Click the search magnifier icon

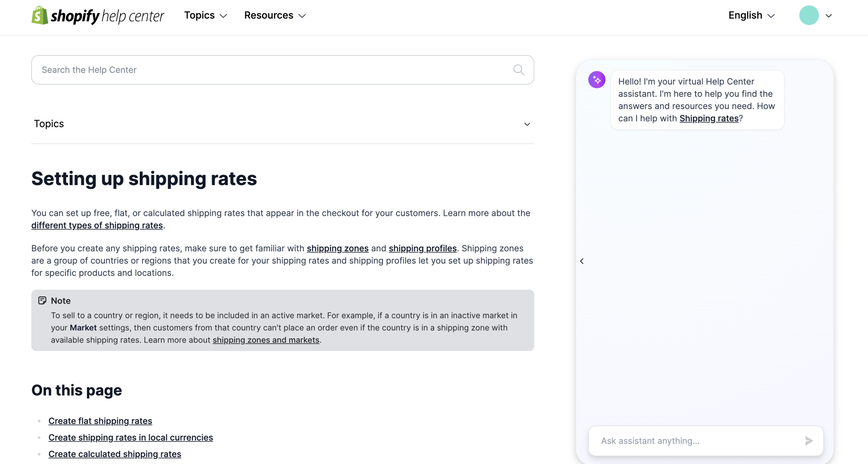tap(519, 70)
